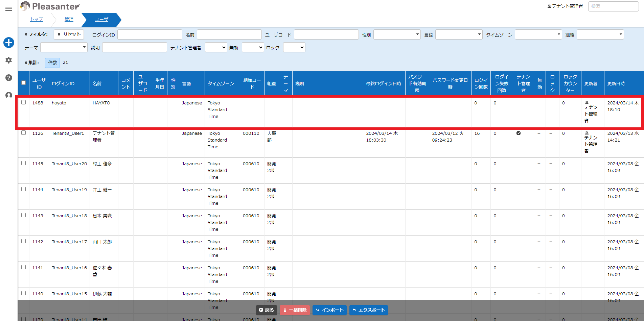Focus the ログインID filter input field
This screenshot has width=644, height=321.
point(150,34)
